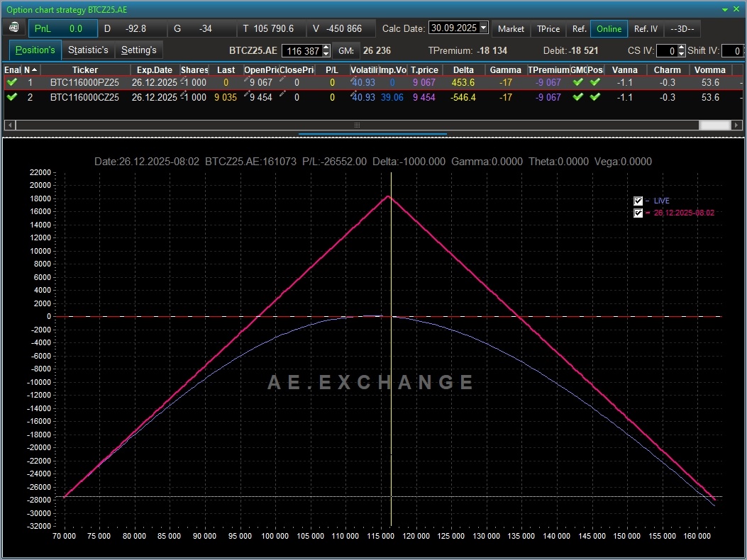
Task: Click the GM: button
Action: 346,50
